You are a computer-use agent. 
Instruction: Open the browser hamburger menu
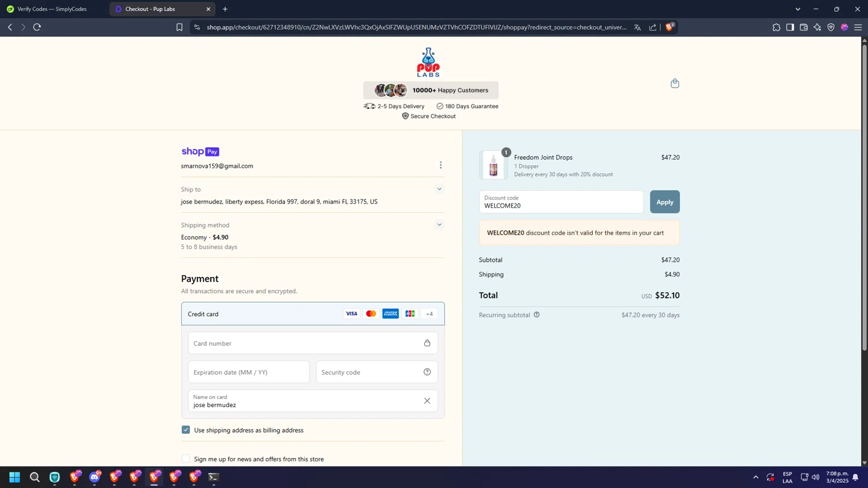(x=858, y=27)
